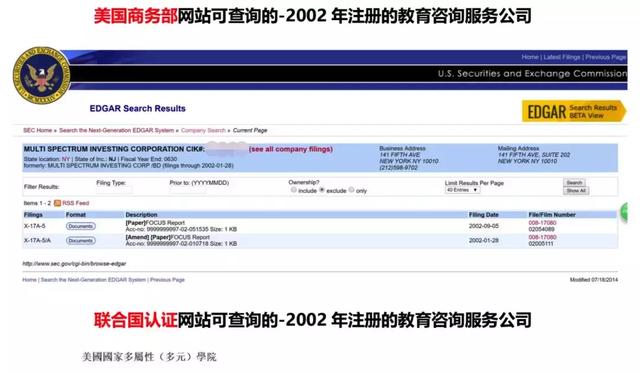The image size is (640, 373).
Task: Click the Business Address heading
Action: click(x=402, y=149)
